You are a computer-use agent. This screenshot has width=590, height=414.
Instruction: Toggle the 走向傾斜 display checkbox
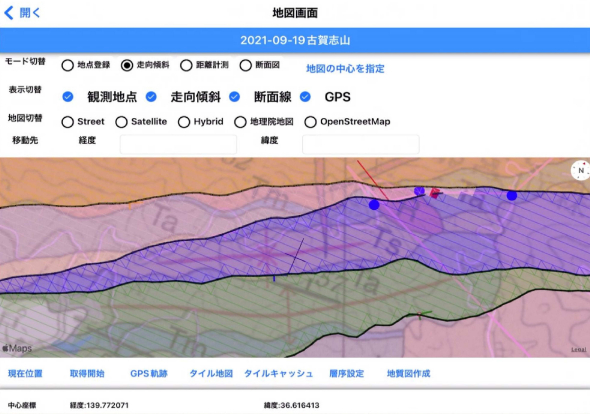pos(151,97)
